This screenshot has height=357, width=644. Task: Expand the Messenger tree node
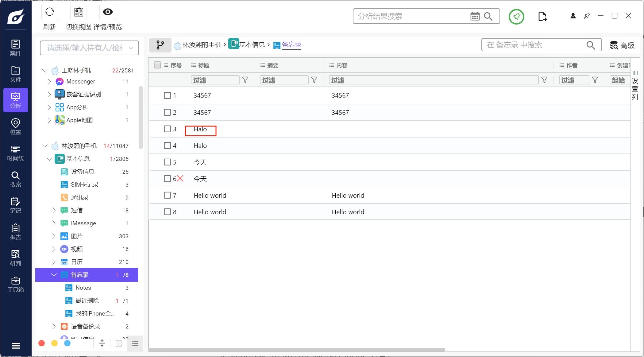coord(49,82)
